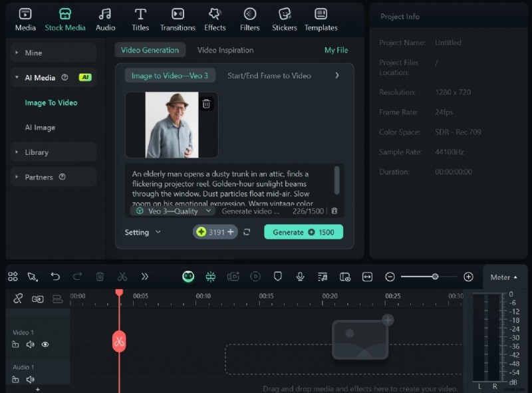Delete the selected clip
The width and height of the screenshot is (532, 393).
click(x=100, y=277)
